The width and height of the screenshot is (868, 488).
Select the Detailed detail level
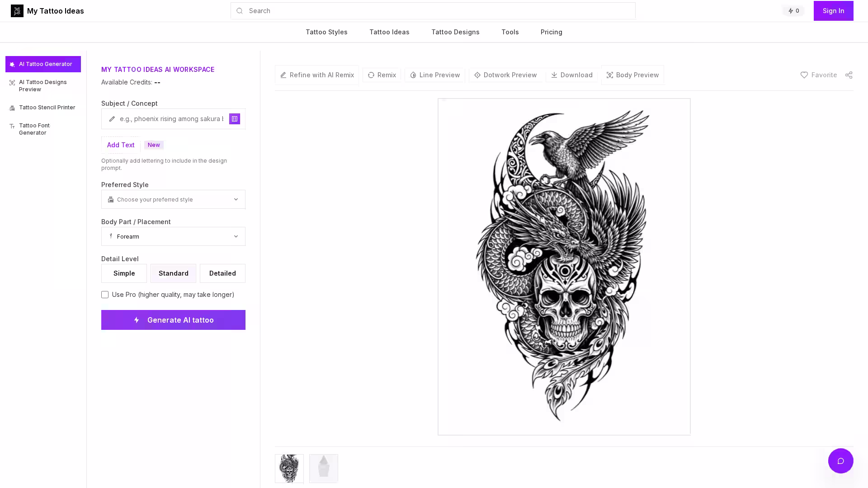pyautogui.click(x=222, y=273)
